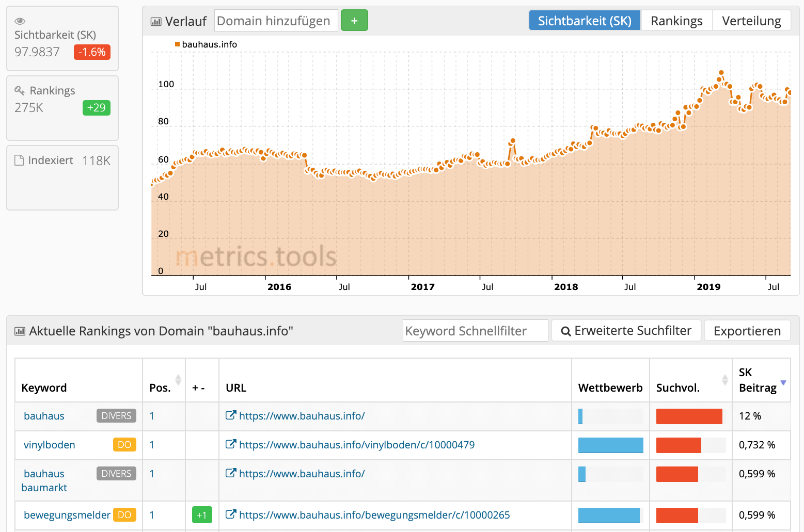Click the chart peak data point in 2019
Image resolution: width=804 pixels, height=532 pixels.
click(721, 73)
